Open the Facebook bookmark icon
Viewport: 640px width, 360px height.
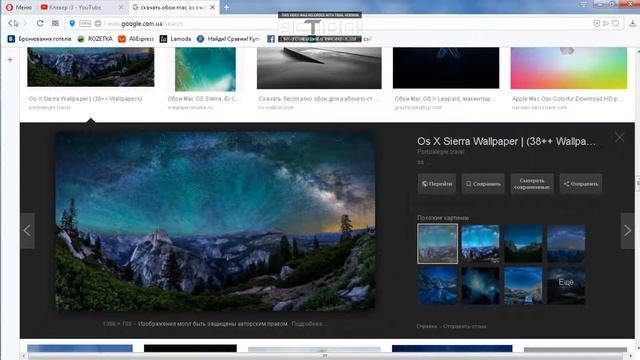pyautogui.click(x=271, y=39)
